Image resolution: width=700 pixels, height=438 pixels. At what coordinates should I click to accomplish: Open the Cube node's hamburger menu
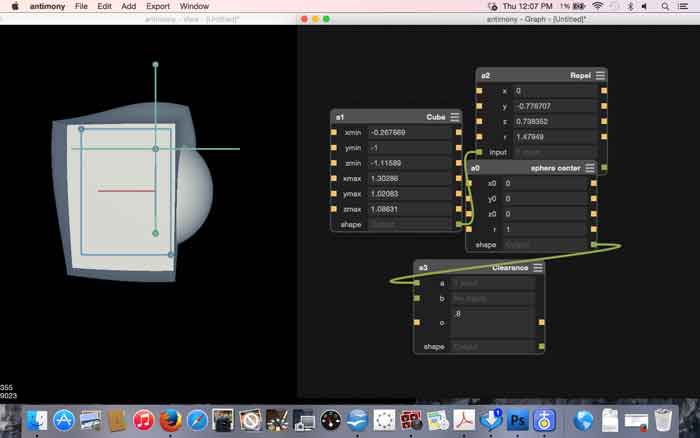click(454, 117)
